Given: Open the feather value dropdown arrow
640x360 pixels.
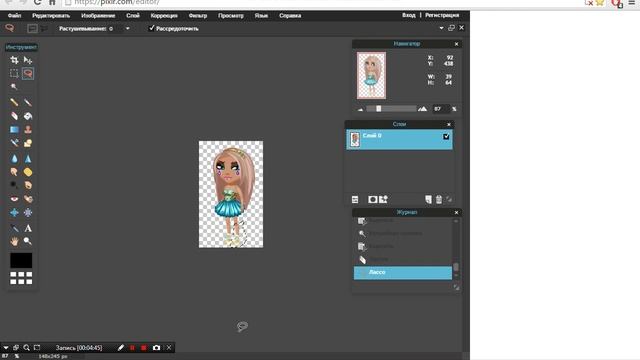Looking at the screenshot, I should (x=127, y=29).
